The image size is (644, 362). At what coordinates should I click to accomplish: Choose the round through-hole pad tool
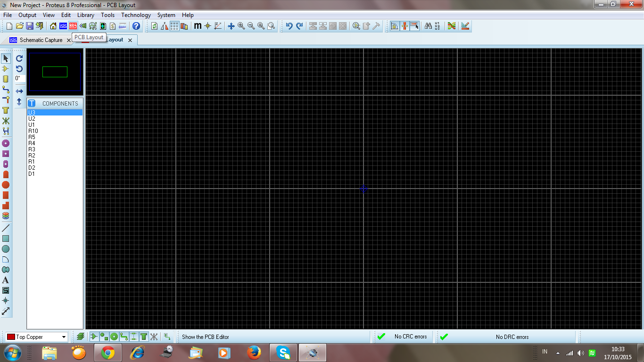pyautogui.click(x=6, y=143)
